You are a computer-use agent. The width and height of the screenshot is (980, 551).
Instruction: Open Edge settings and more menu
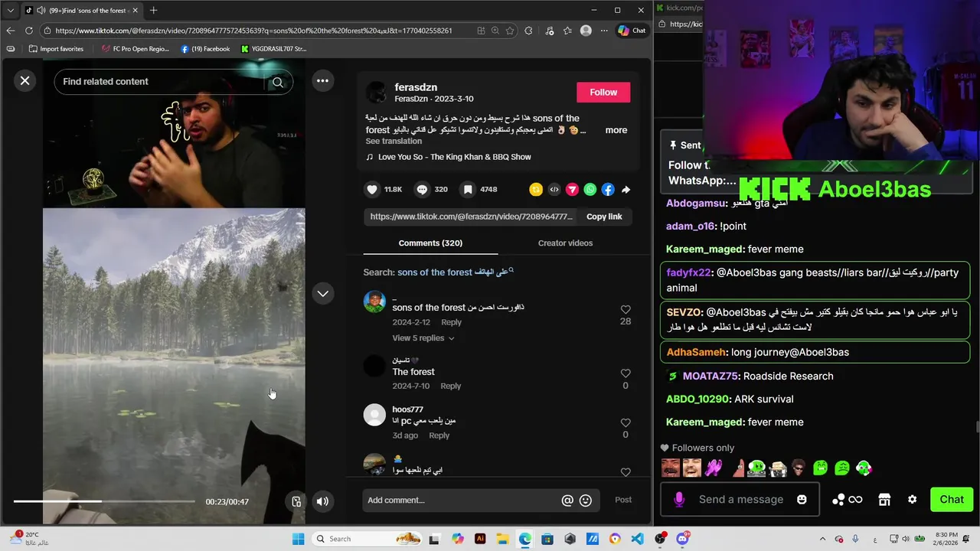tap(604, 31)
